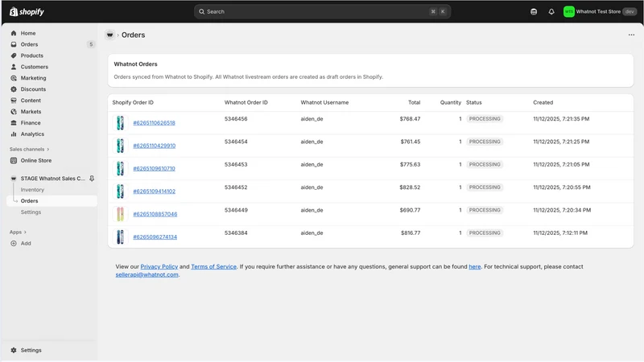Open order #6265110626518
The width and height of the screenshot is (644, 362).
[x=154, y=123]
